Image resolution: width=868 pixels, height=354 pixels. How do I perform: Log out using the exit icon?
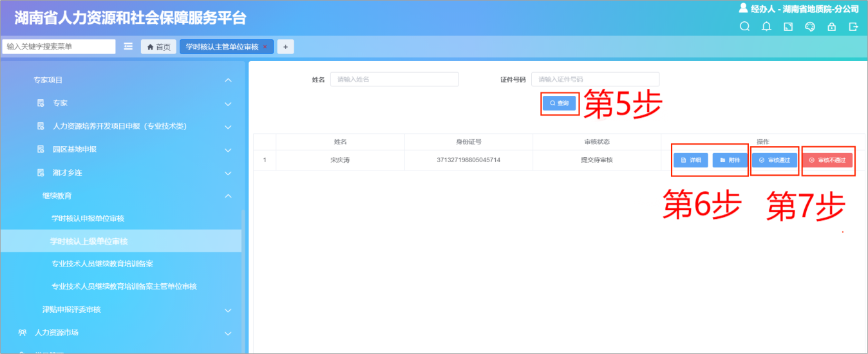click(854, 27)
